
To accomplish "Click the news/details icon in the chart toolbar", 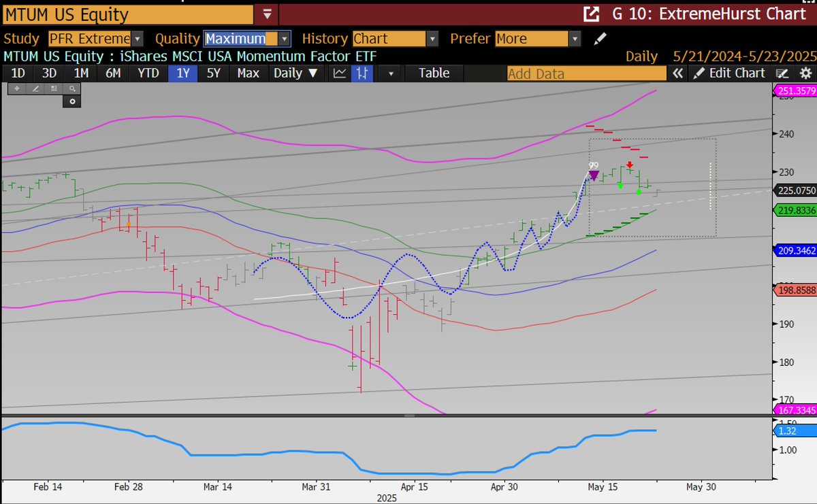I will (54, 89).
